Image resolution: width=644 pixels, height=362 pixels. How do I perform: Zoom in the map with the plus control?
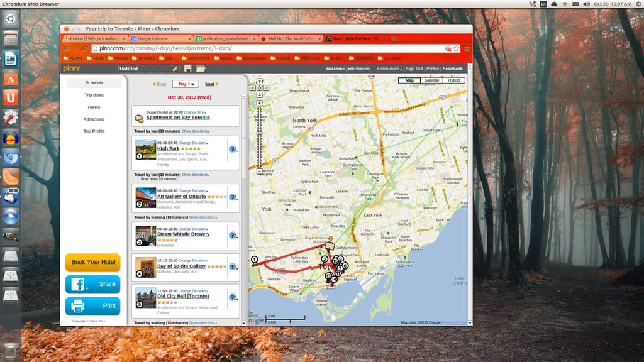[259, 103]
